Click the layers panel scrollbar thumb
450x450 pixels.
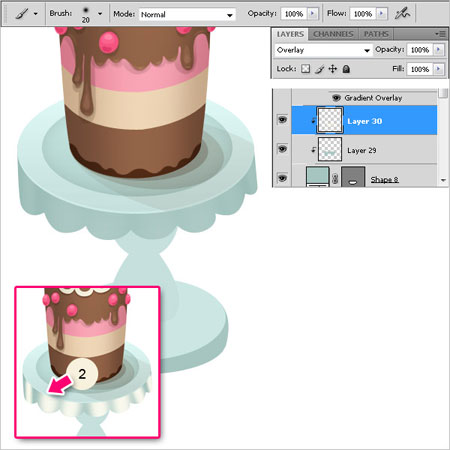click(x=443, y=93)
